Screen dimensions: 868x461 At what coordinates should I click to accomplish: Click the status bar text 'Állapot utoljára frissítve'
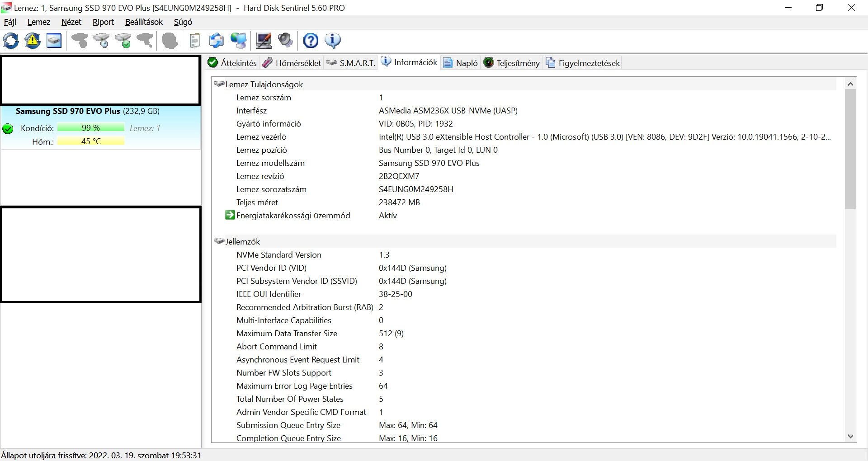[44, 455]
